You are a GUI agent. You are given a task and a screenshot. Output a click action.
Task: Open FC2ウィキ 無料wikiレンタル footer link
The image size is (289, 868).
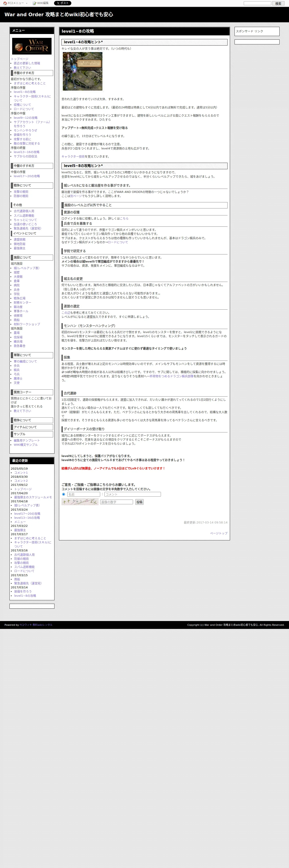(36, 625)
